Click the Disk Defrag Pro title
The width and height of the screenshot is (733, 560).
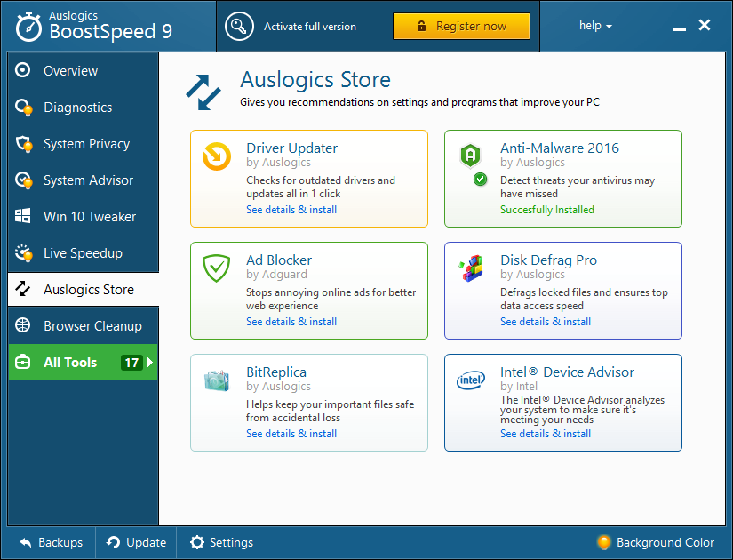click(x=548, y=260)
